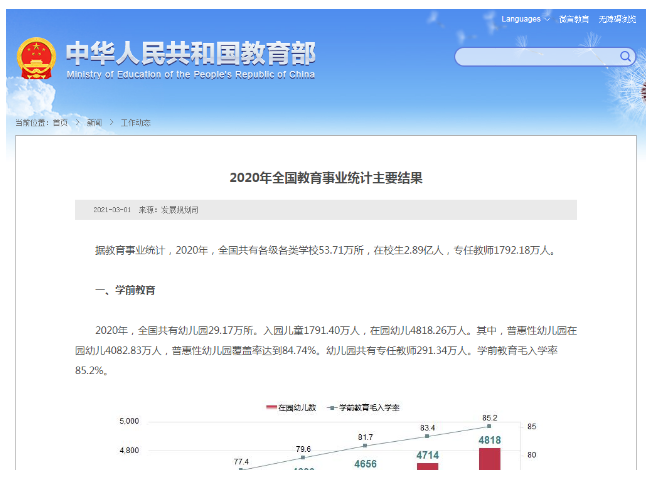The width and height of the screenshot is (651, 480).
Task: Click the publish date 2021-03-01
Action: point(112,210)
